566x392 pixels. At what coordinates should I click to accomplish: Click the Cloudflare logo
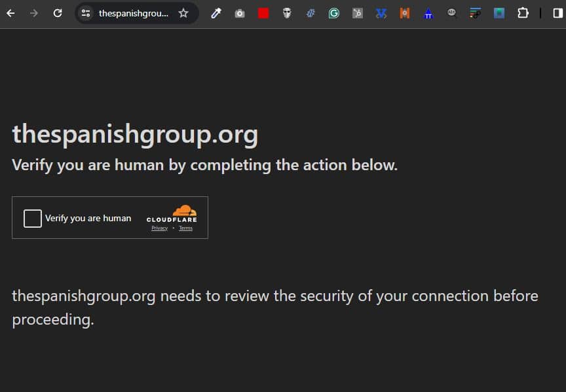point(172,214)
